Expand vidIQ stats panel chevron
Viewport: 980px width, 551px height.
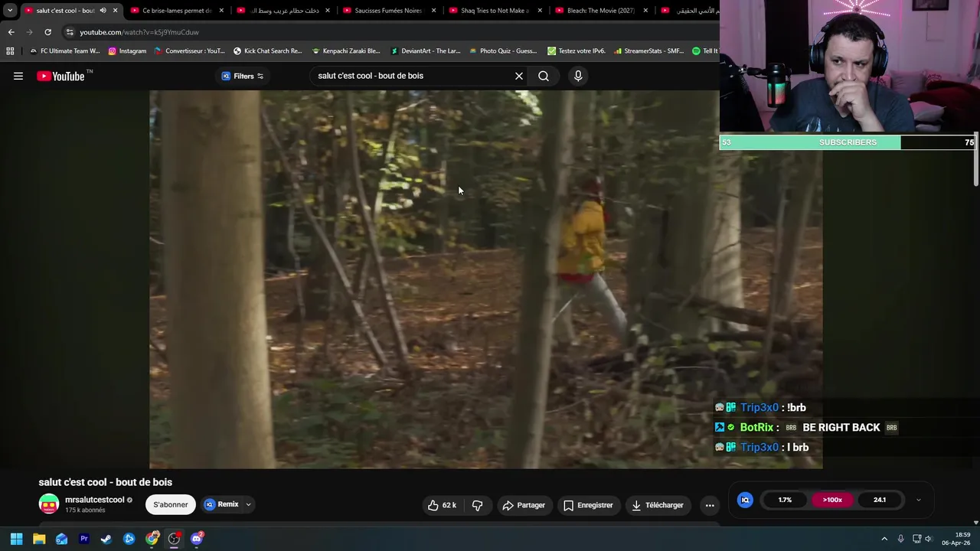tap(918, 500)
